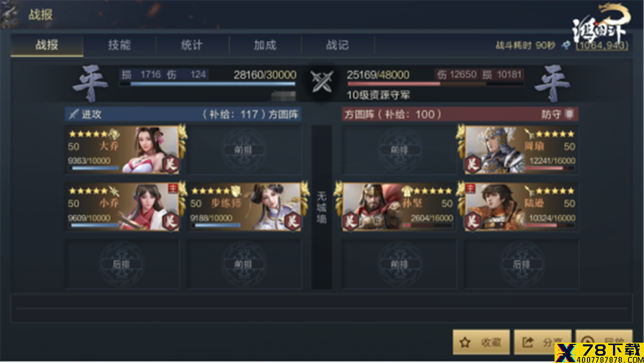Click the 分享 share button
Screen dimensions: 644x363
[x=543, y=342]
